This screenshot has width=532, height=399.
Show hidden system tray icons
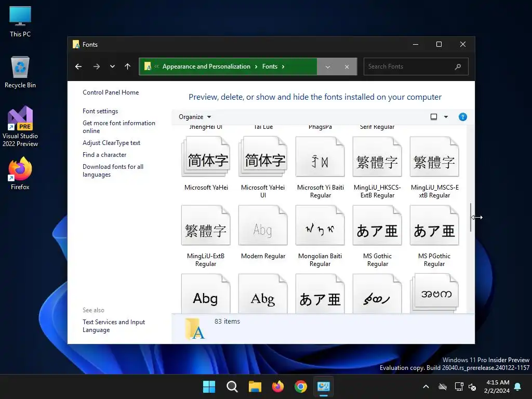[x=426, y=387]
